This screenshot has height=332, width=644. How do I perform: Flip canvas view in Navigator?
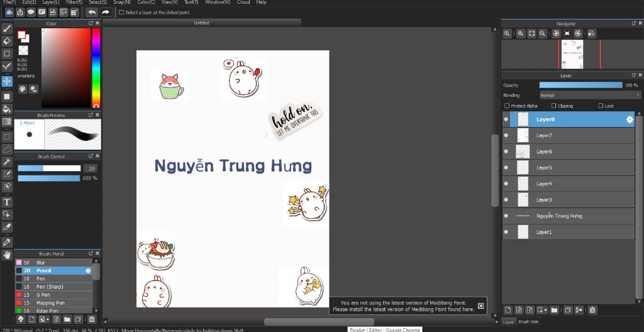[591, 34]
